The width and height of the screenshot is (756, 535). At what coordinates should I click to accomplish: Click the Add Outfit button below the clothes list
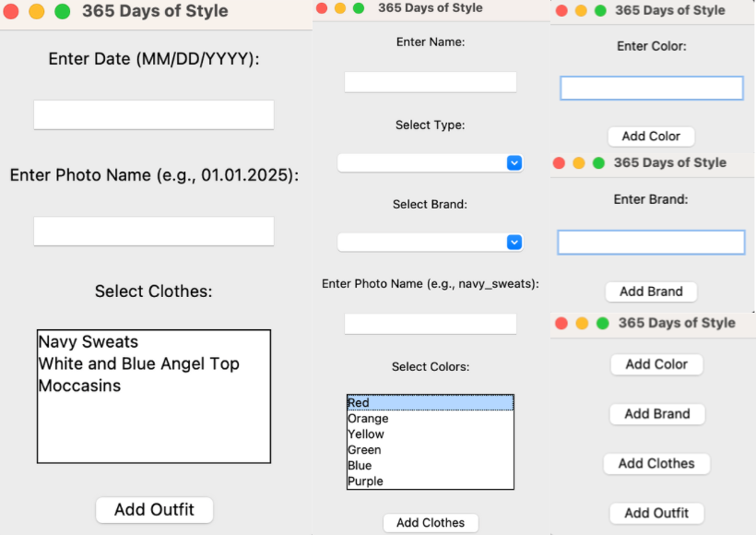click(x=153, y=509)
